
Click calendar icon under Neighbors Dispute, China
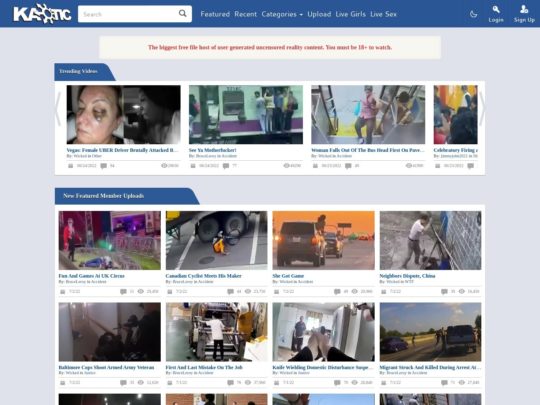pos(384,292)
